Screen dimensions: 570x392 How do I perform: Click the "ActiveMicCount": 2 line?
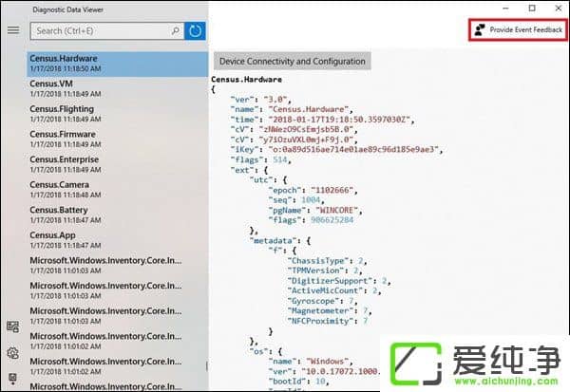tap(334, 290)
